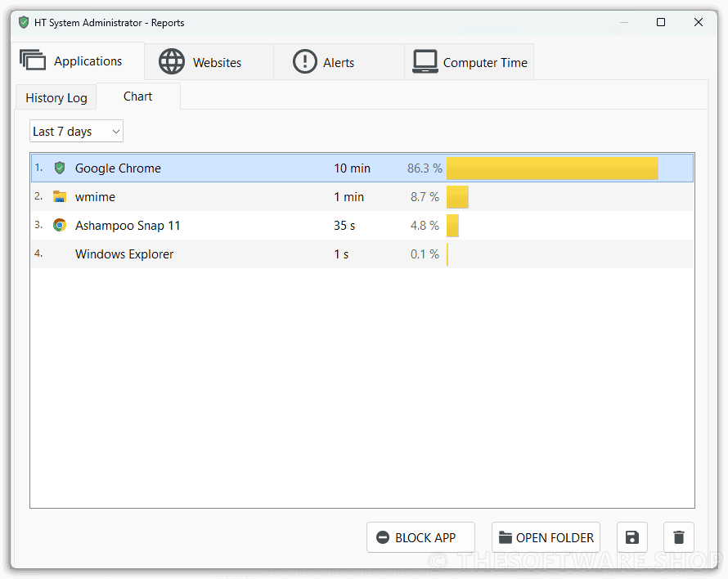Click the Websites globe icon
This screenshot has width=728, height=579.
(x=172, y=61)
